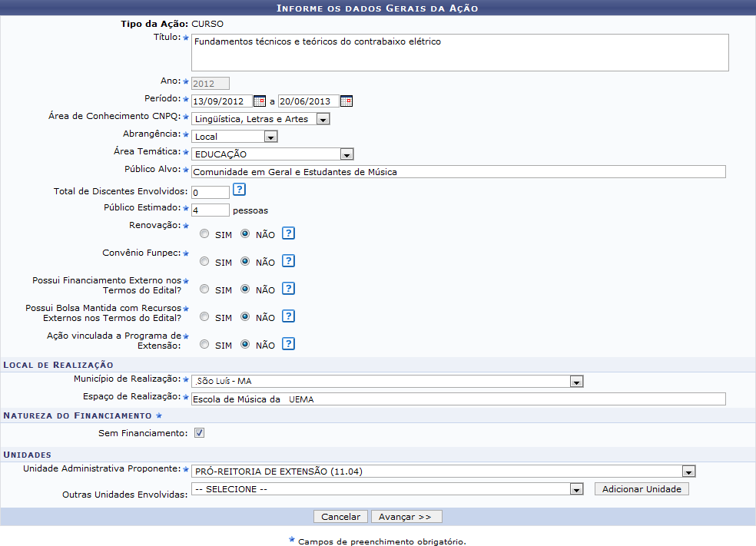756x546 pixels.
Task: Click help icon beside Total de Discentes Envolvidos
Action: (x=239, y=190)
